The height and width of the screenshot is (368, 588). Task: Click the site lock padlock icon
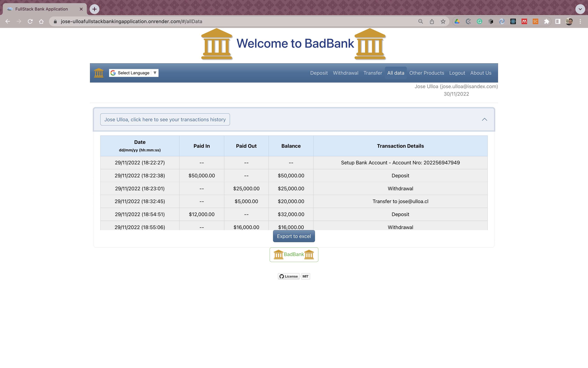[55, 21]
